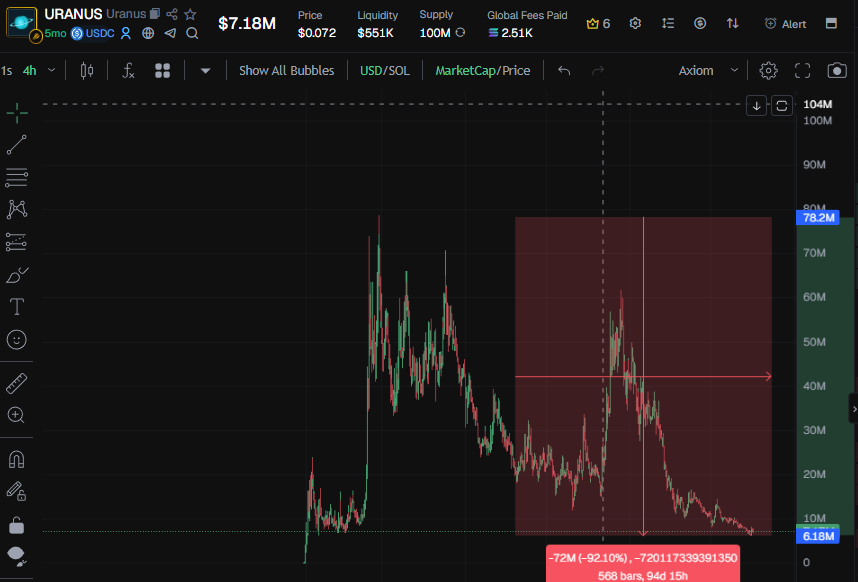This screenshot has width=858, height=582.
Task: Open the token website globe icon
Action: coord(148,33)
